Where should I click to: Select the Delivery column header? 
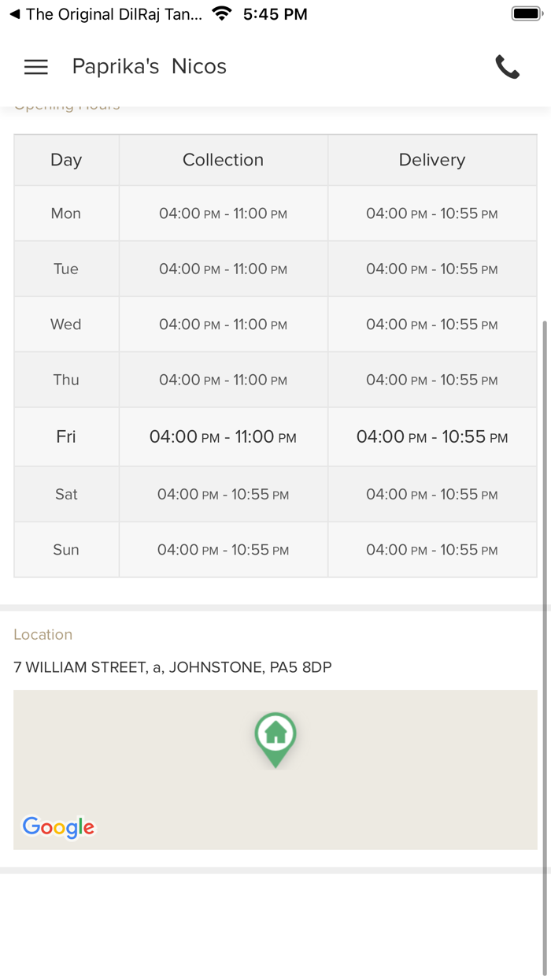point(432,160)
